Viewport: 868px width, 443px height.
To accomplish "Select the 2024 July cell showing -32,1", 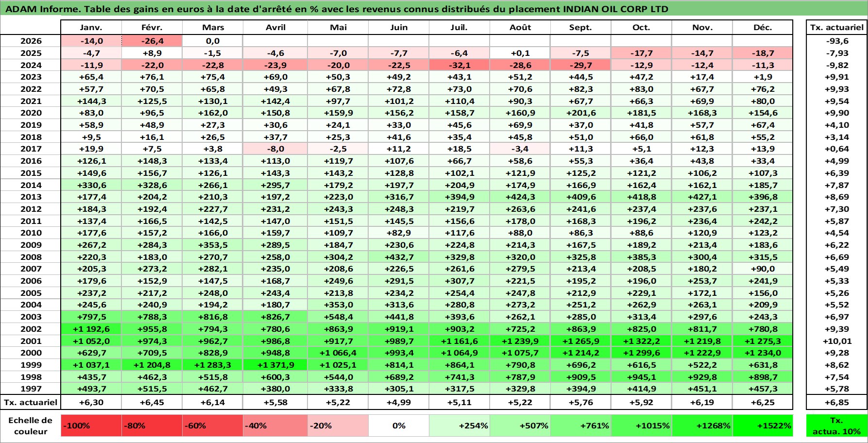I will 460,65.
